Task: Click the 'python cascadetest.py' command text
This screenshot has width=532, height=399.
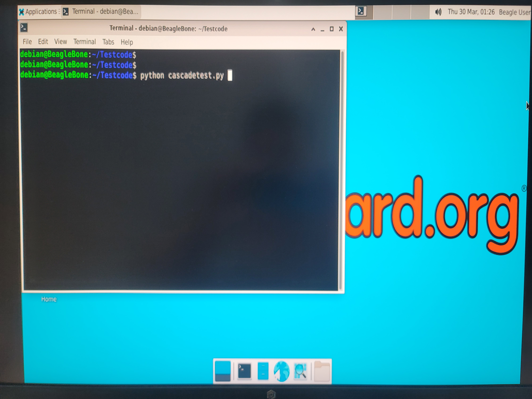Action: [182, 76]
